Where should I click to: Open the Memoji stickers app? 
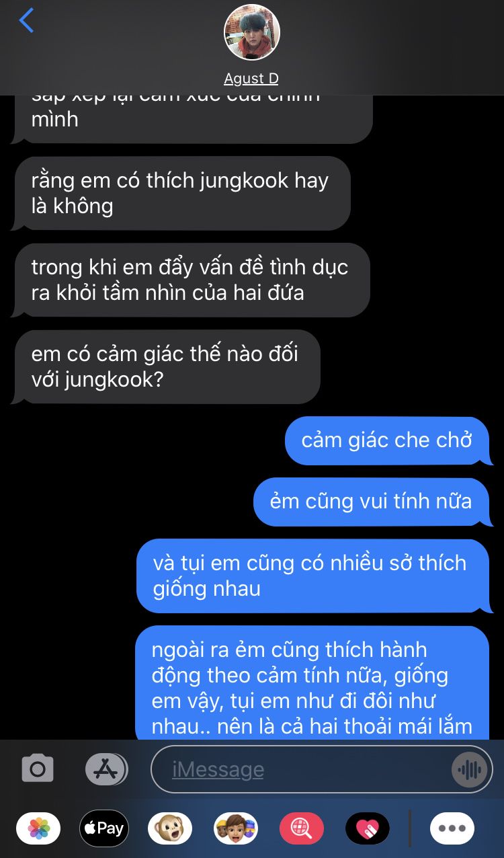click(x=236, y=828)
